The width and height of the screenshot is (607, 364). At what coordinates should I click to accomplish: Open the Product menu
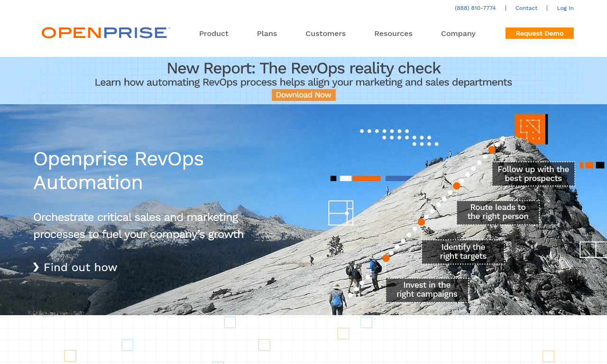pyautogui.click(x=214, y=34)
